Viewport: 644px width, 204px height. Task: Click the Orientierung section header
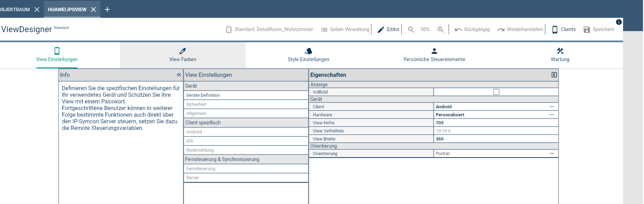tap(434, 146)
